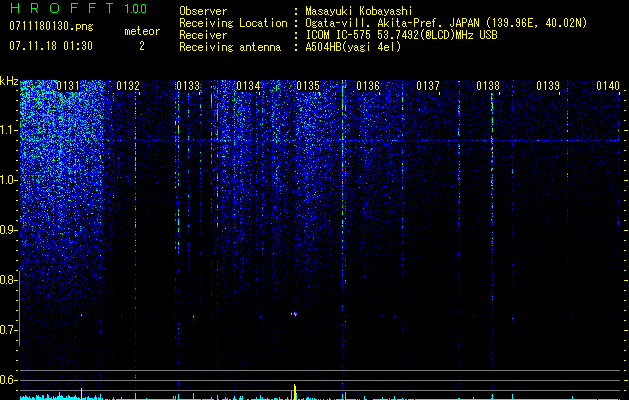Click the 0.7 frequency axis label
The width and height of the screenshot is (629, 400).
(8, 330)
